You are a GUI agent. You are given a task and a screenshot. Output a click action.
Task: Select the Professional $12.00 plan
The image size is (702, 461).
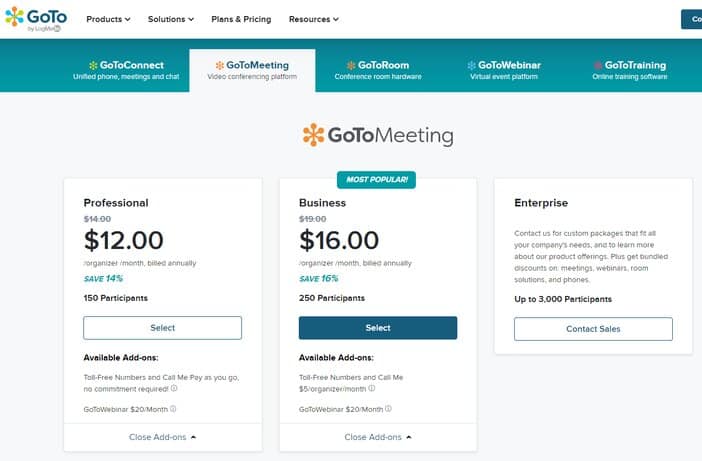pyautogui.click(x=163, y=328)
